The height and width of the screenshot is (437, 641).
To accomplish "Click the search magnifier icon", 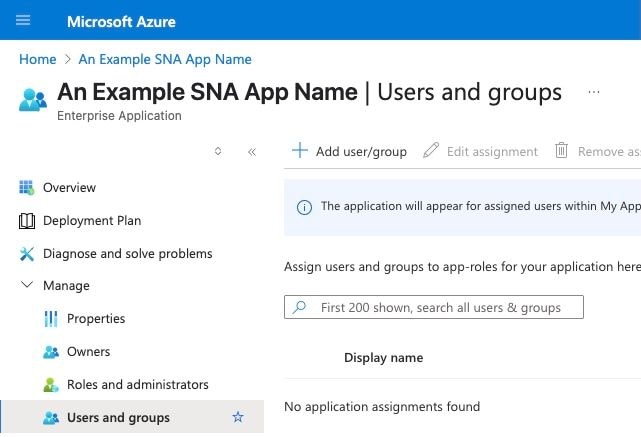I will click(x=299, y=307).
